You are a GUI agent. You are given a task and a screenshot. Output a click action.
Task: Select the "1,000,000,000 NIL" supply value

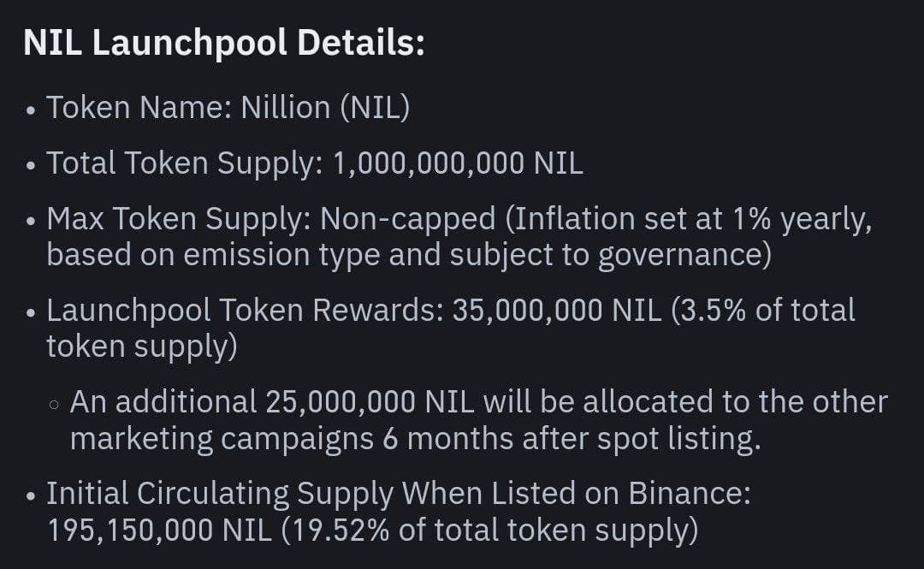click(458, 163)
